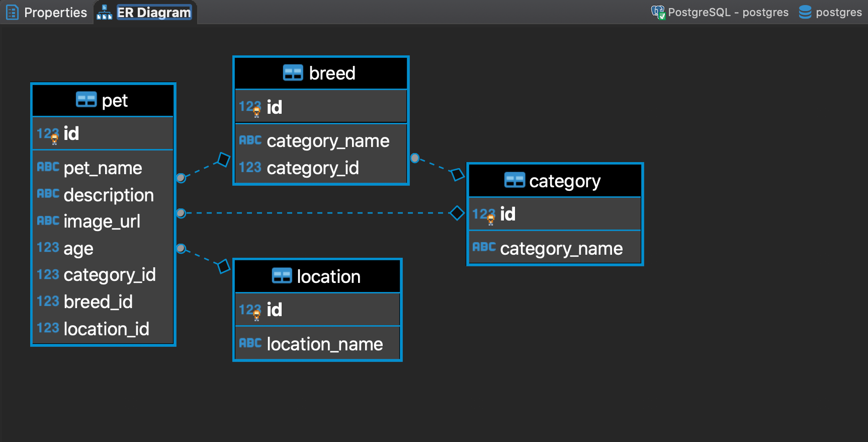Select location_name column in location table
Image resolution: width=868 pixels, height=442 pixels.
324,344
